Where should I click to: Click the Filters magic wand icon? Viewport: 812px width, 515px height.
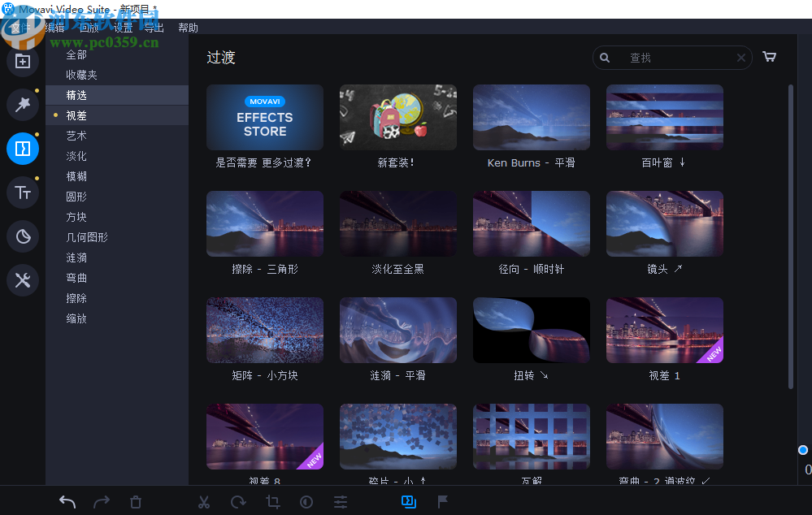point(22,105)
